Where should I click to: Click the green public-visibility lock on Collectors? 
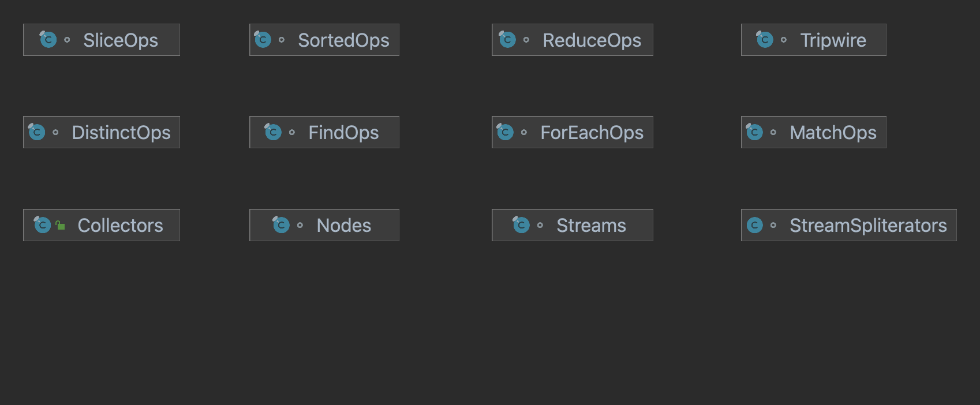(61, 226)
